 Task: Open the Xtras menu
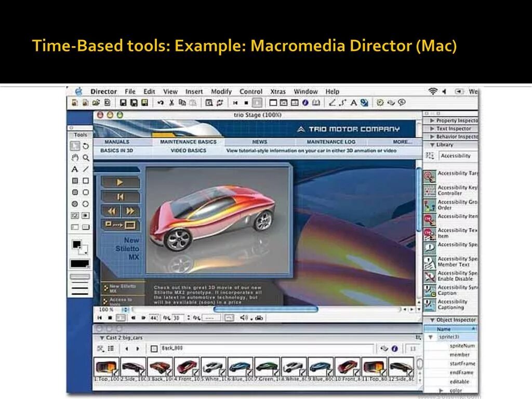point(278,91)
